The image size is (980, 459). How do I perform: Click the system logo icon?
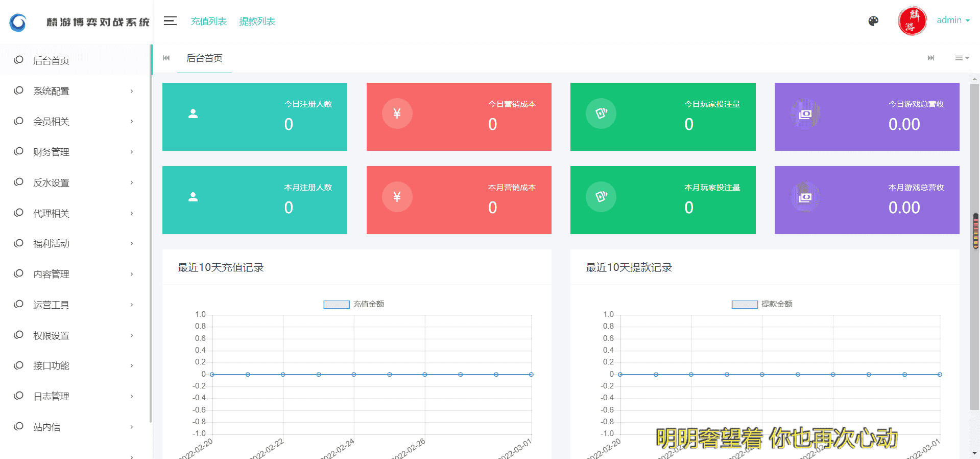[18, 22]
